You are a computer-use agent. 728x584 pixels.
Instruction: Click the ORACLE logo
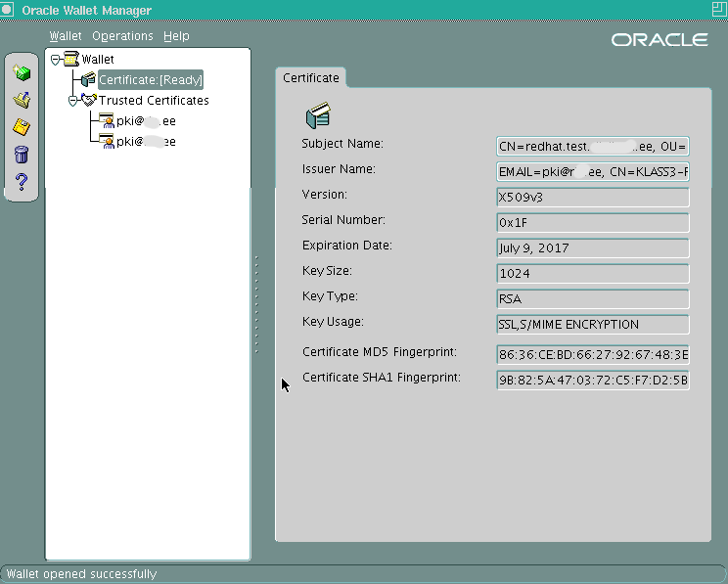click(x=660, y=40)
